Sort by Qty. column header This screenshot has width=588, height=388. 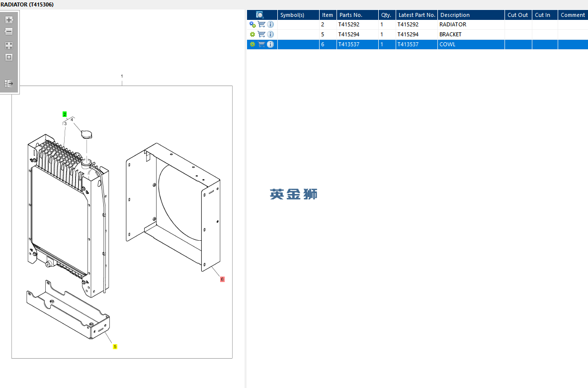click(x=387, y=15)
